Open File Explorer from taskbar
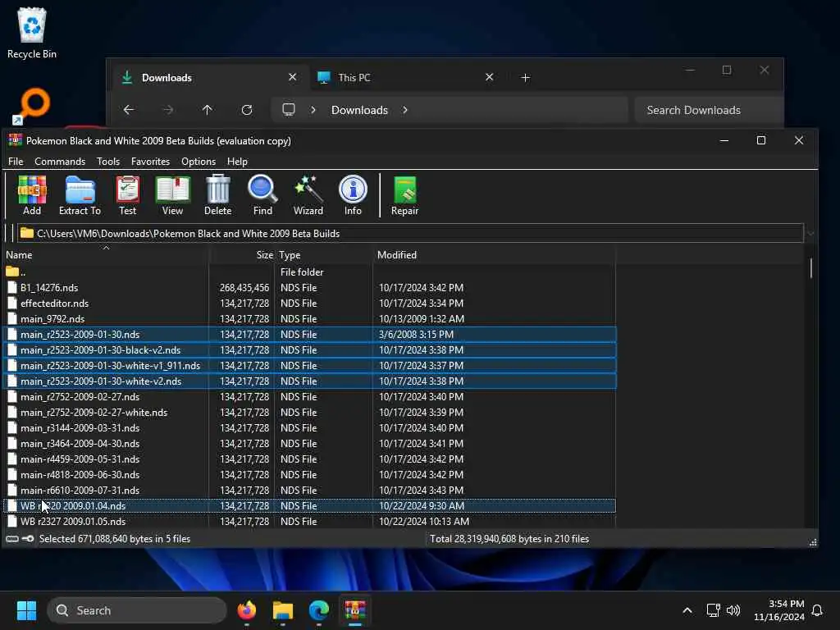Viewport: 840px width, 630px height. 283,610
